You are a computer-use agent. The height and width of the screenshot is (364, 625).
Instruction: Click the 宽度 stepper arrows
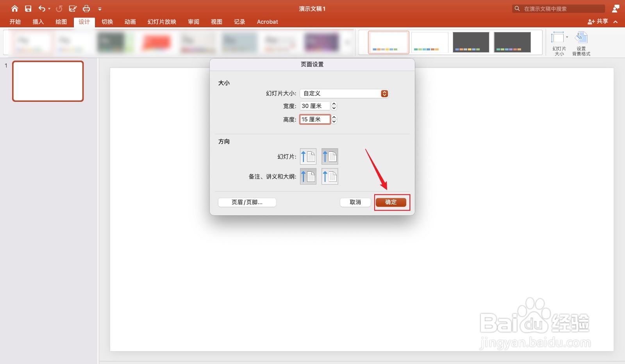pos(334,106)
